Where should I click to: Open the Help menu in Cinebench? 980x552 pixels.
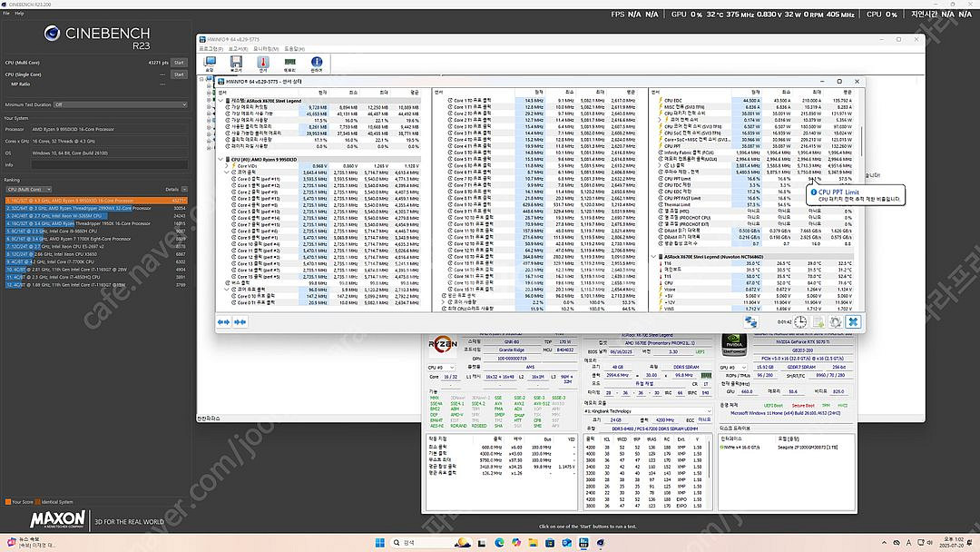click(x=19, y=13)
